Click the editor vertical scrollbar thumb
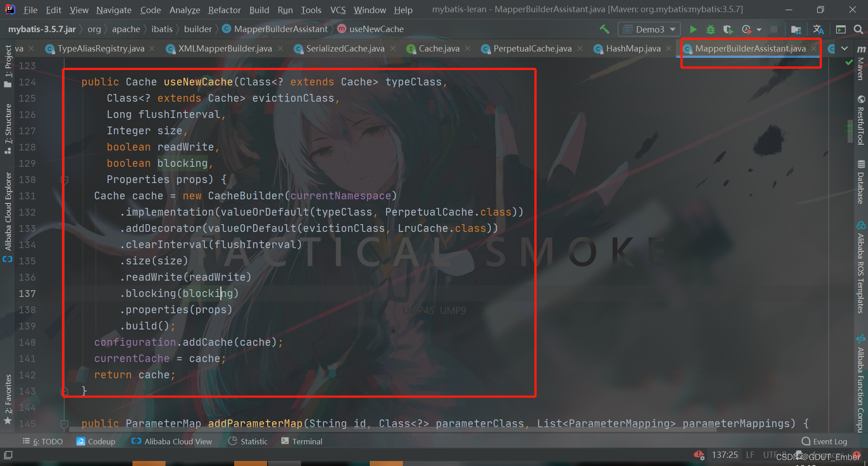This screenshot has height=466, width=868. (850, 131)
